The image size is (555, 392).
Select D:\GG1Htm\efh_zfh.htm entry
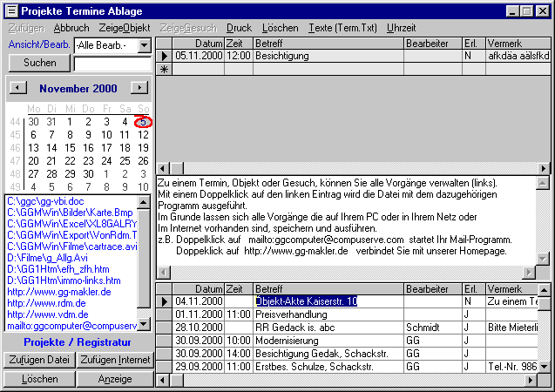coord(58,269)
